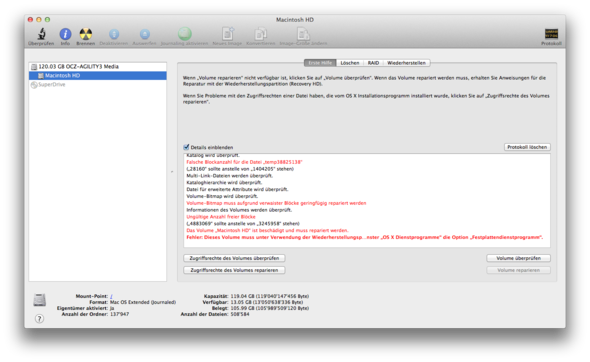This screenshot has height=362, width=590.
Task: Click the disk drive icon beside Mount-Point
Action: [40, 300]
